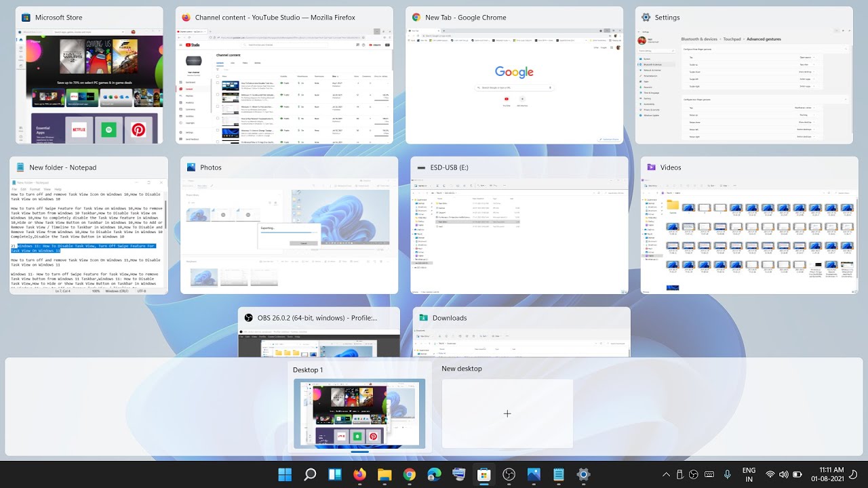Select the New folder - Notepad window

(89, 226)
